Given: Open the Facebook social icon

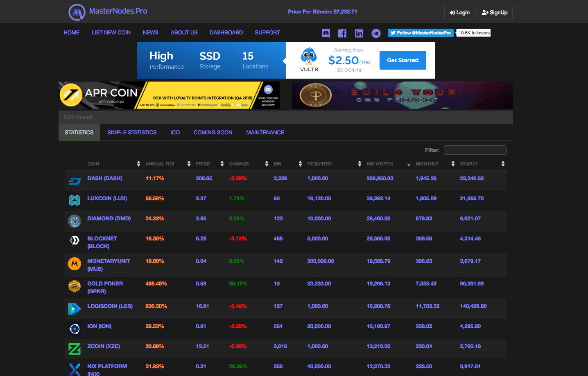Looking at the screenshot, I should pyautogui.click(x=342, y=34).
